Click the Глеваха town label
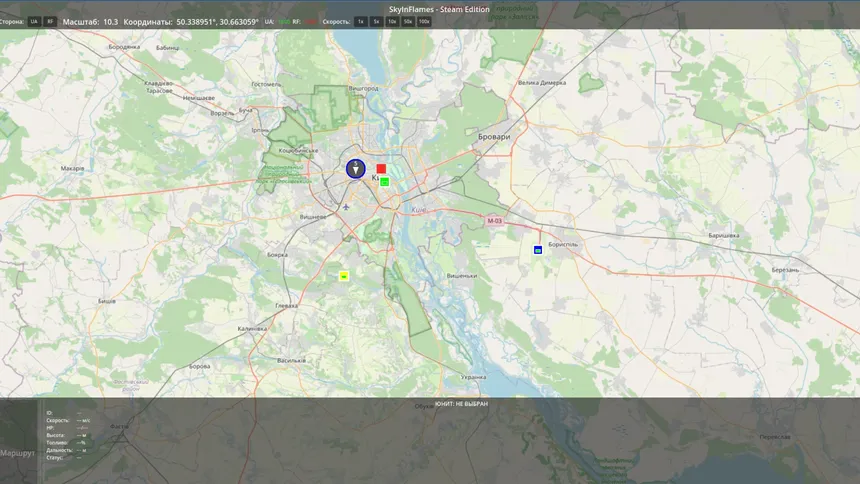860x484 pixels. [286, 306]
